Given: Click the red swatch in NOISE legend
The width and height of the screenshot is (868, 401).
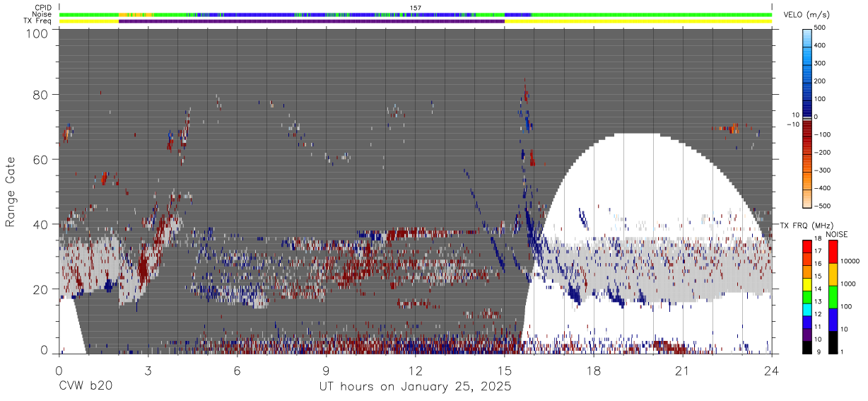Looking at the screenshot, I should tap(833, 251).
